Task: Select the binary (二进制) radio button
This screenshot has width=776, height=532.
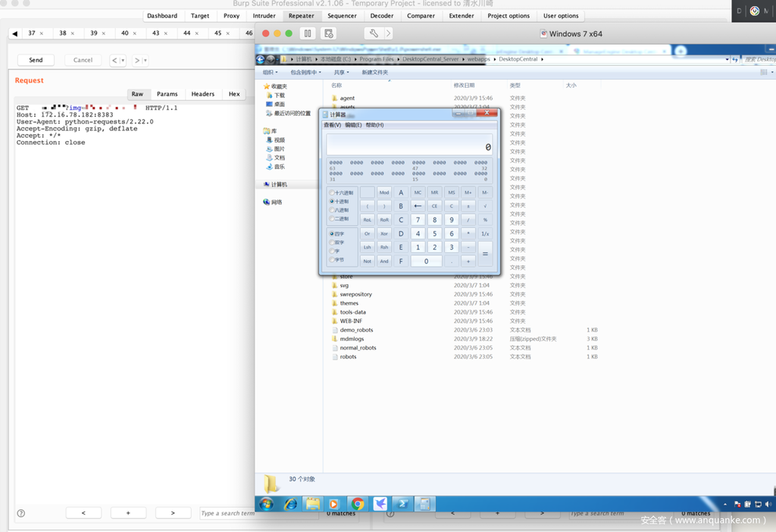Action: 332,219
